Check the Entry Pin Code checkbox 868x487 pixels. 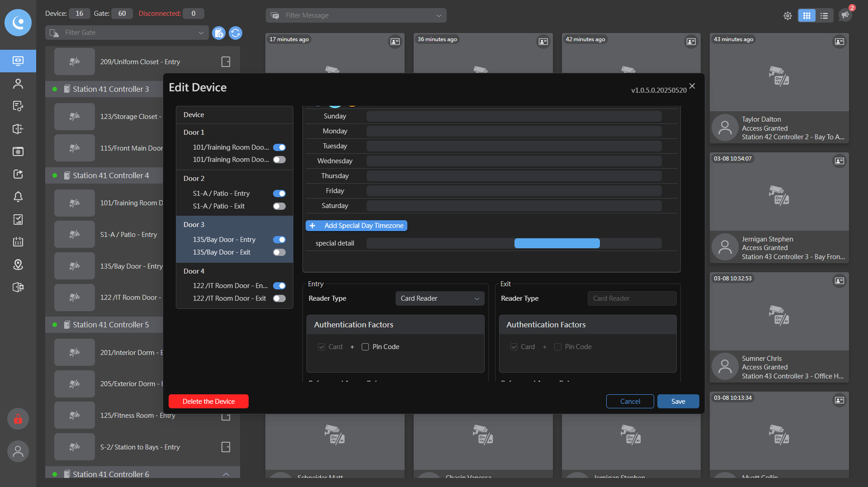[x=365, y=347]
